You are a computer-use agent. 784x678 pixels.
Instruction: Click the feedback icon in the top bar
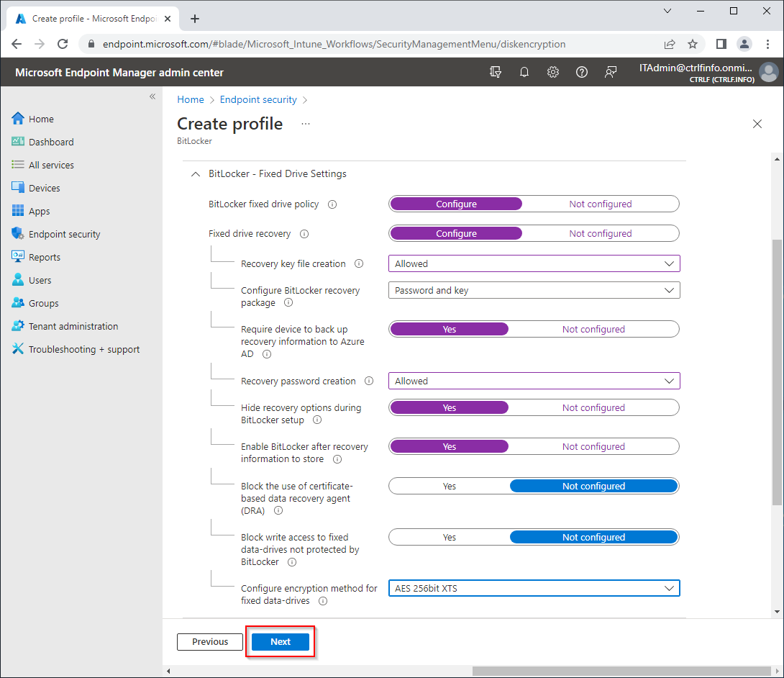[x=610, y=71]
